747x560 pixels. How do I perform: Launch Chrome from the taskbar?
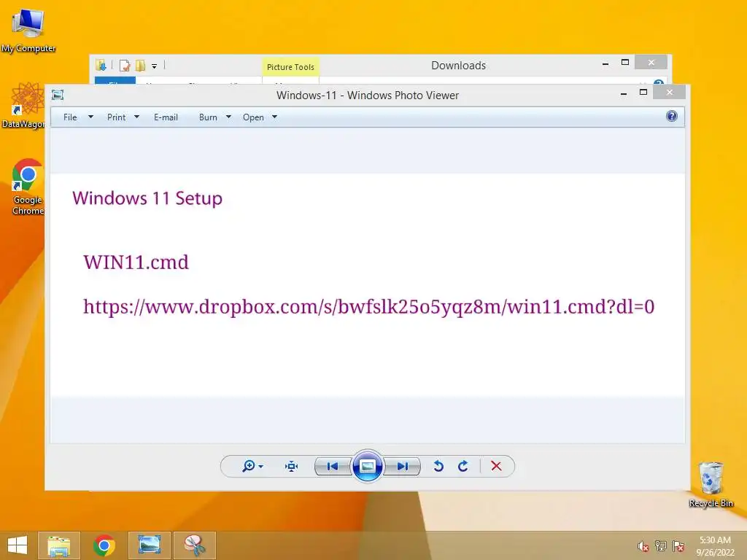(104, 545)
